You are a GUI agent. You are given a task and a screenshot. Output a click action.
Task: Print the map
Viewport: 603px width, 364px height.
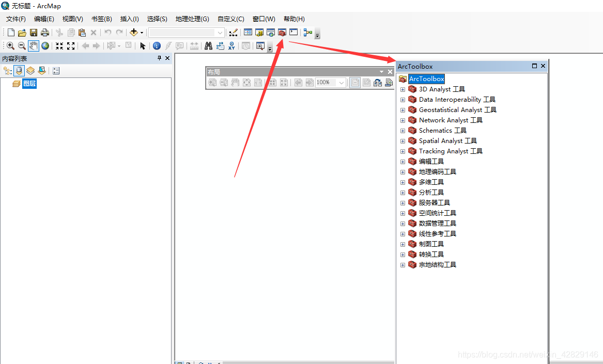coord(44,33)
